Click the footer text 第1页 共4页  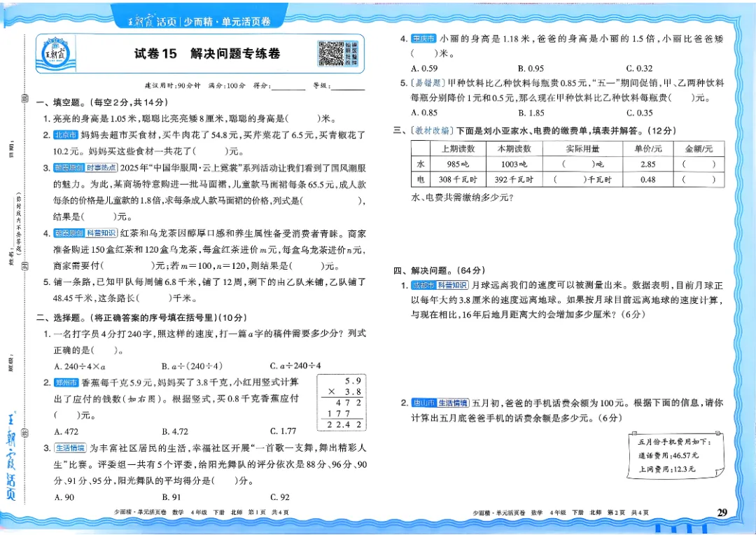click(x=269, y=513)
